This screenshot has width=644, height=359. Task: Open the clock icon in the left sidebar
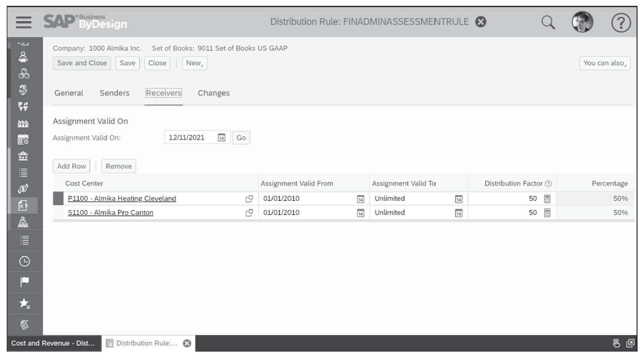coord(24,261)
